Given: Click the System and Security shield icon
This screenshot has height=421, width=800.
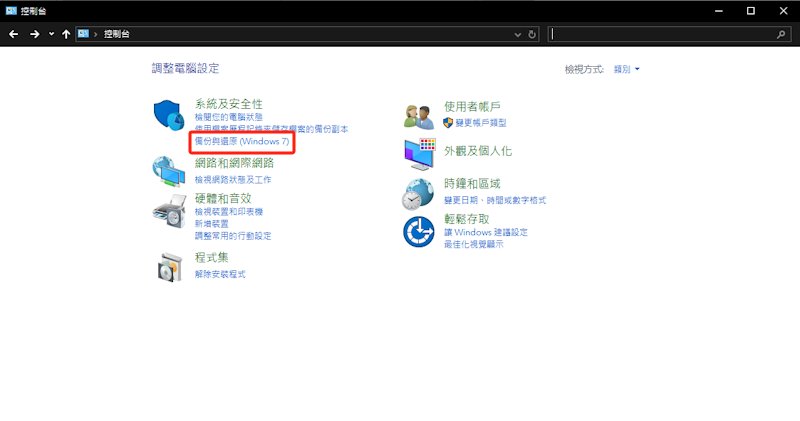Looking at the screenshot, I should (x=169, y=115).
